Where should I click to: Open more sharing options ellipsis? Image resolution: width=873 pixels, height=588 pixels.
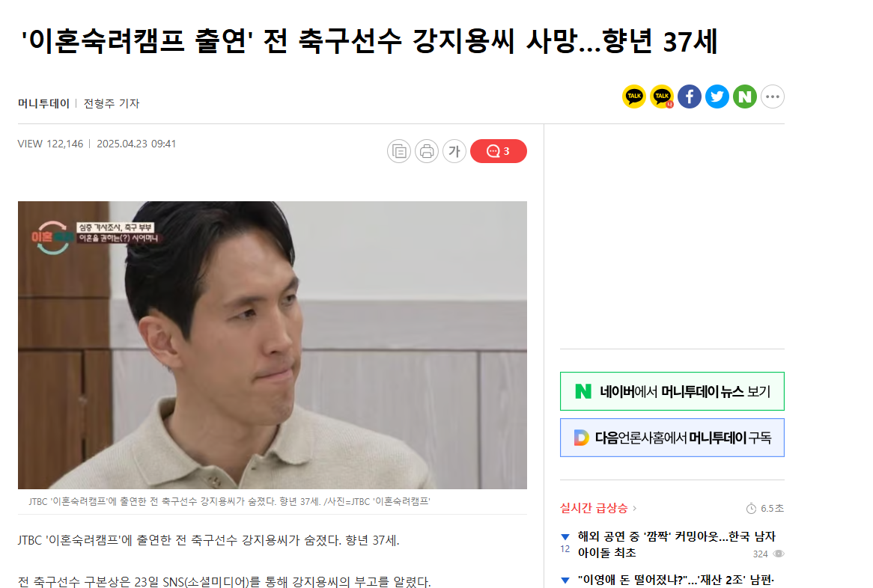coord(773,97)
